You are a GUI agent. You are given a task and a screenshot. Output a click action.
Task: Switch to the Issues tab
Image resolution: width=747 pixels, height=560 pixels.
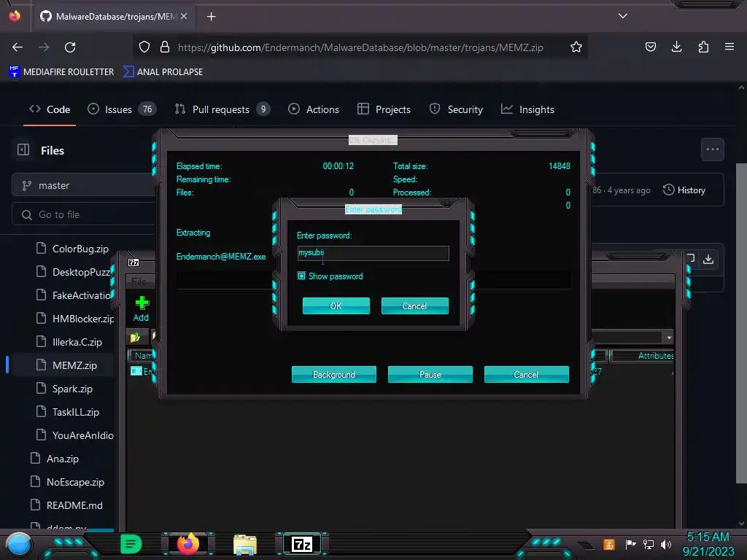122,109
